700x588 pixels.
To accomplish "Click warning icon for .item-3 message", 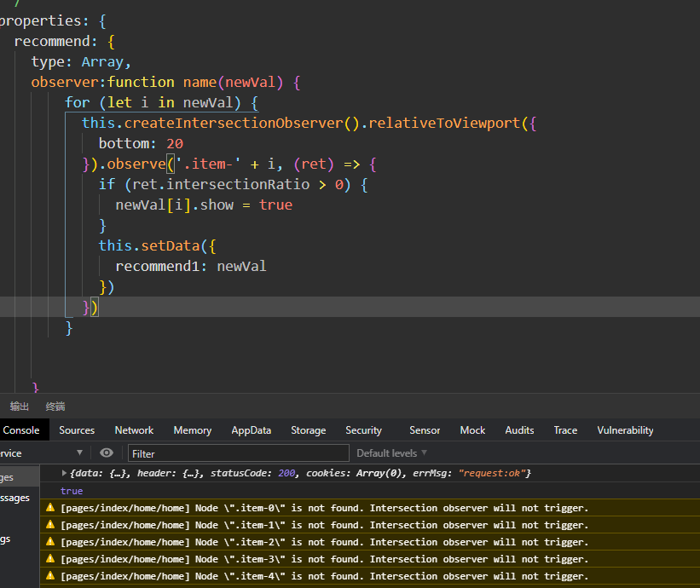I will [50, 558].
